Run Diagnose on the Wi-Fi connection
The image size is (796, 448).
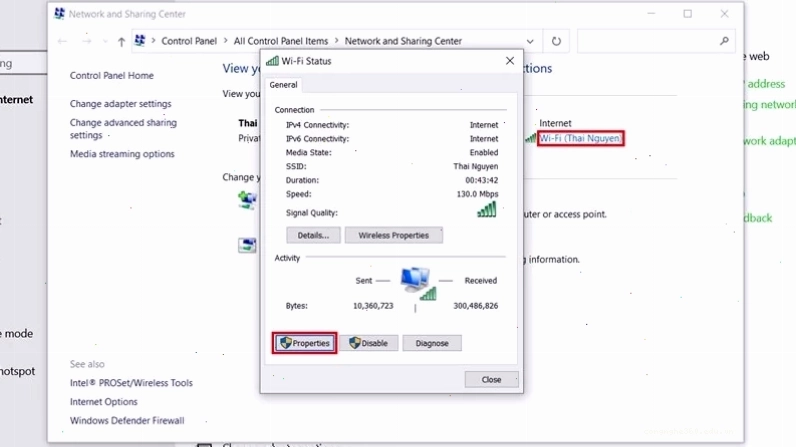(x=432, y=343)
